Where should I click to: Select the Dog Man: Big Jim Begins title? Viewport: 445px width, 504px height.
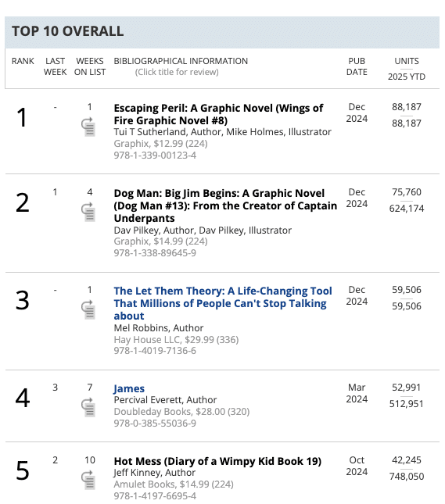[x=225, y=206]
